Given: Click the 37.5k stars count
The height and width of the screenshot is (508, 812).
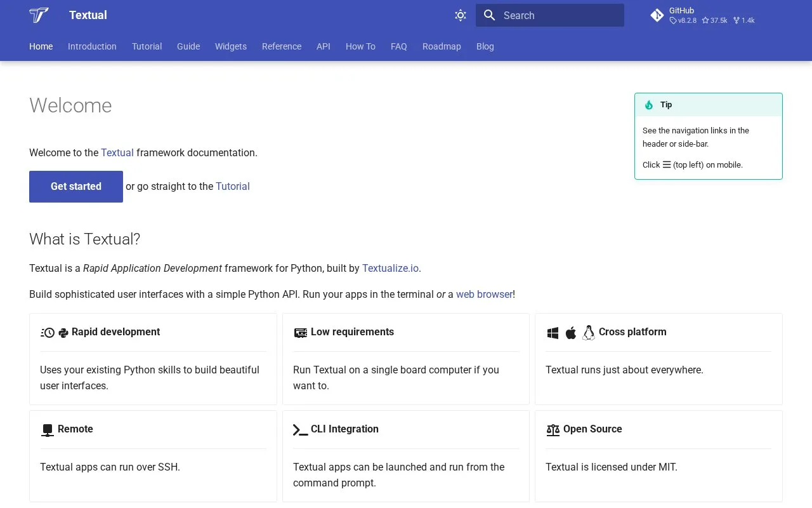Looking at the screenshot, I should [x=714, y=20].
